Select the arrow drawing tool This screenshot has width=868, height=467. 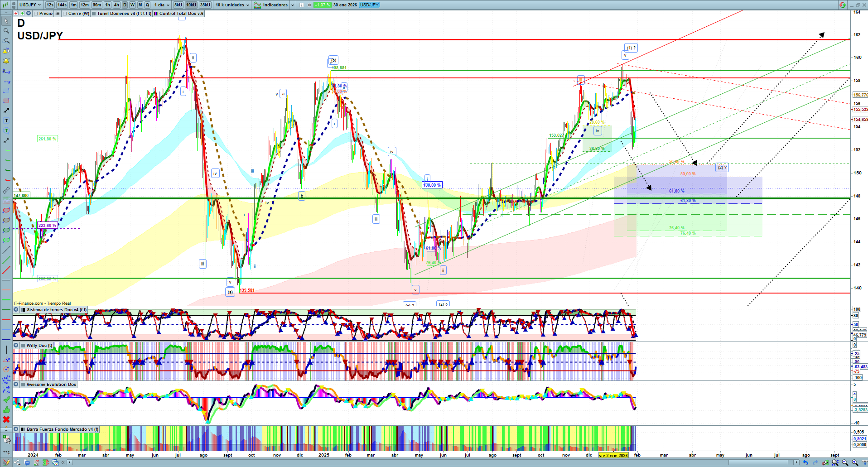pos(6,111)
